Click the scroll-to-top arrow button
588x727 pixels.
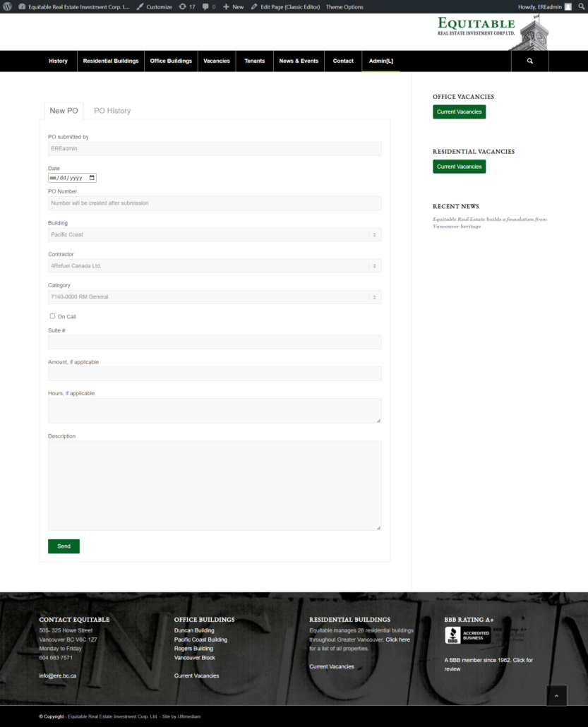coord(556,695)
